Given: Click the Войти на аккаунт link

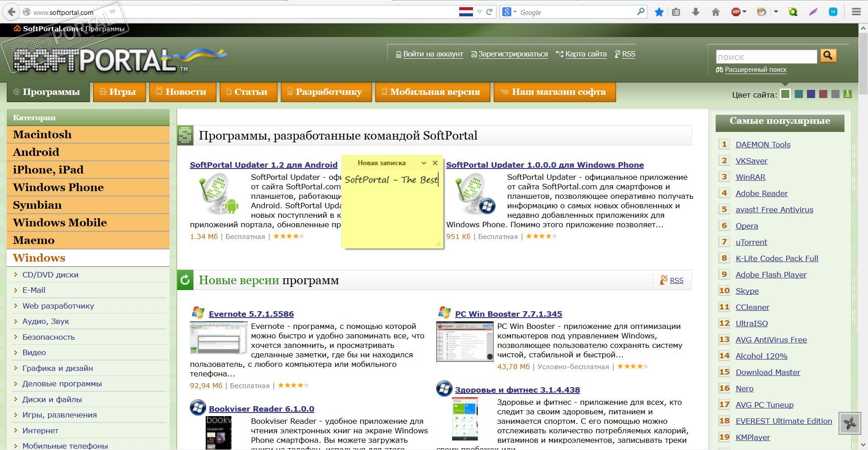Looking at the screenshot, I should tap(433, 54).
